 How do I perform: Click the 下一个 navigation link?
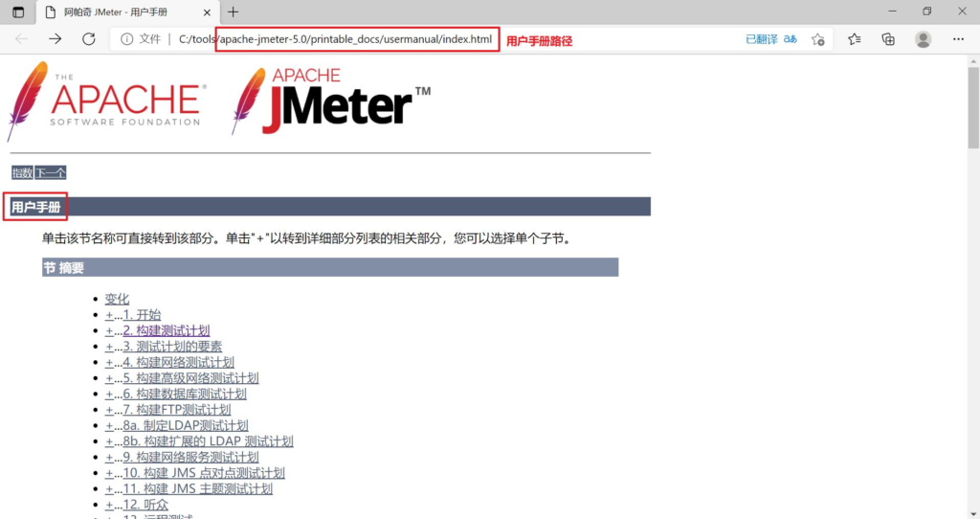tap(51, 173)
